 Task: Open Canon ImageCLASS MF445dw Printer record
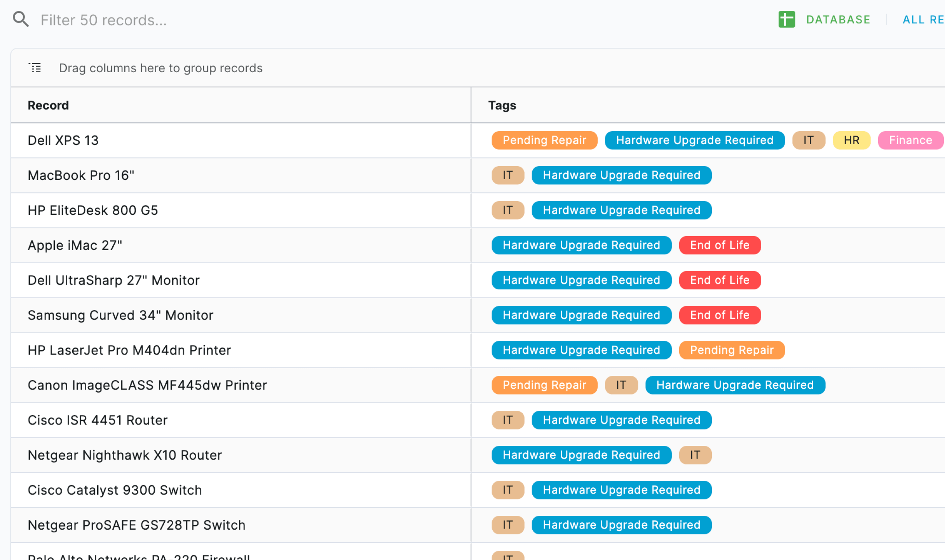147,385
